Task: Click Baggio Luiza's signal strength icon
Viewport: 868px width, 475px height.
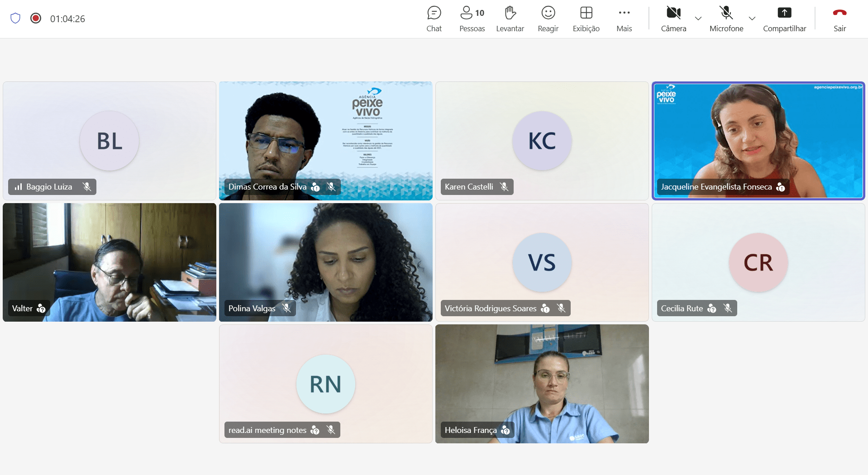Action: pos(18,187)
